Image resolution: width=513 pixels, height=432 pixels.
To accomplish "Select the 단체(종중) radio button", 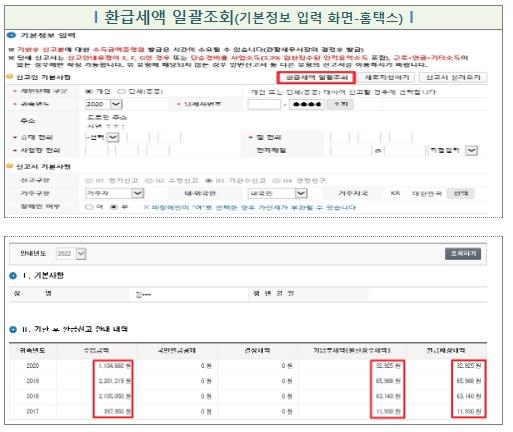I will (x=121, y=91).
